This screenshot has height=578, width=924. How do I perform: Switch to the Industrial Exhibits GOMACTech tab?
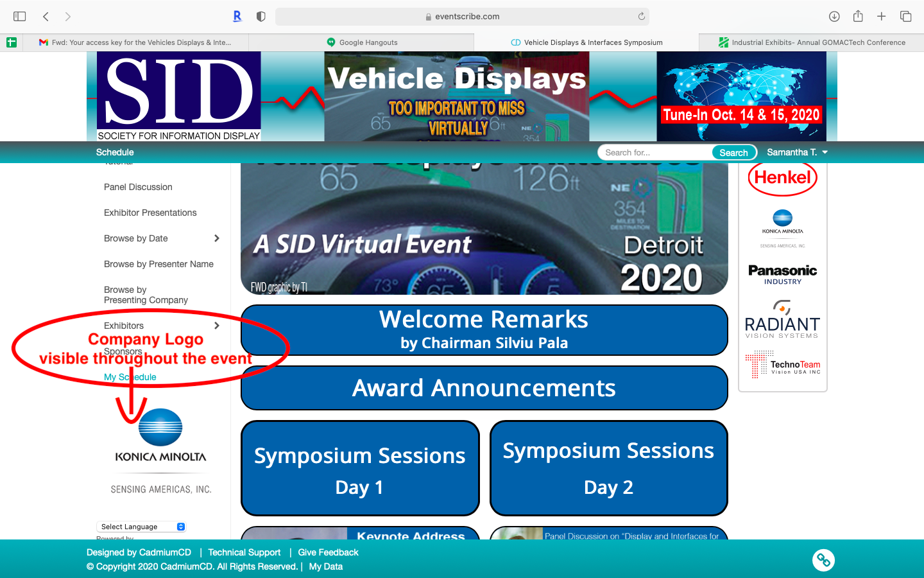click(x=812, y=42)
